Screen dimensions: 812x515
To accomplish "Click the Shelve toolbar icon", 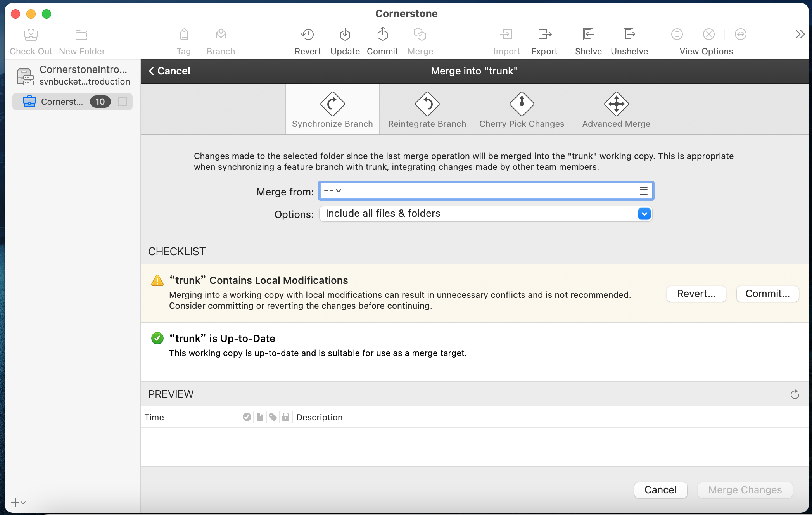I will coord(588,35).
